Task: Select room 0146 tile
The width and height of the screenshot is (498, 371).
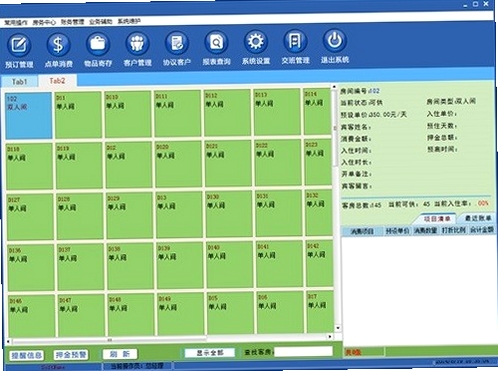Action: (32, 316)
